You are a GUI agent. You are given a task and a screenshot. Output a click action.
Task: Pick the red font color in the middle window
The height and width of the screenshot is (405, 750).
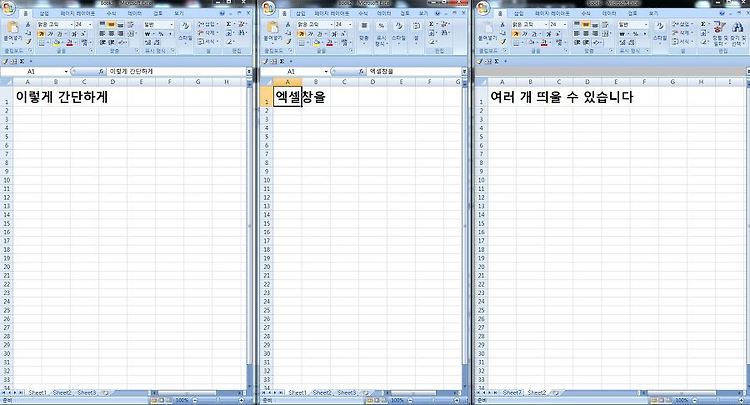330,43
